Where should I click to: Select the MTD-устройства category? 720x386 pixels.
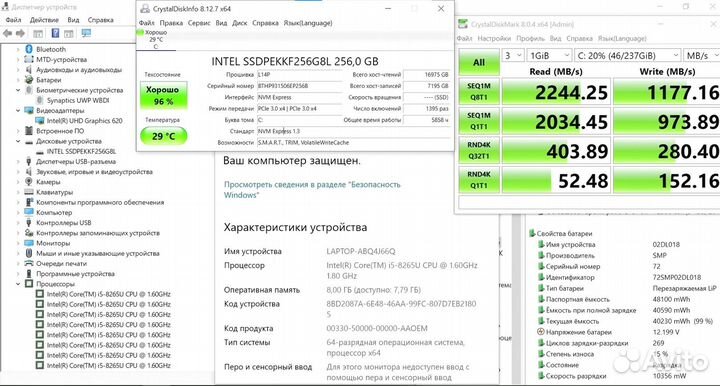[62, 59]
